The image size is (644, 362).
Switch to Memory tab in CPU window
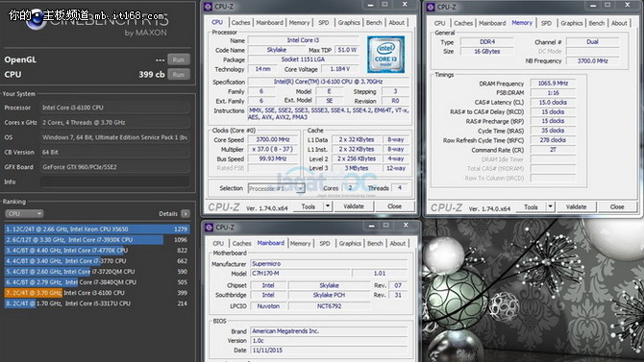coord(299,23)
